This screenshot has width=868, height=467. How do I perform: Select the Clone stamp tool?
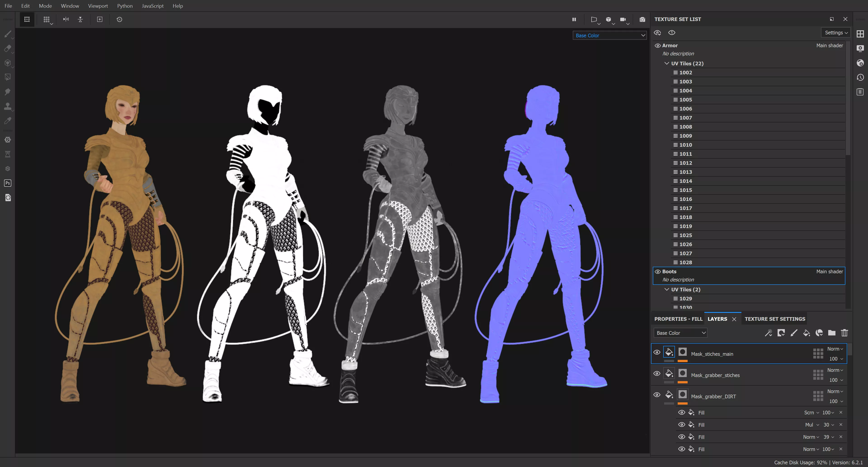click(7, 106)
